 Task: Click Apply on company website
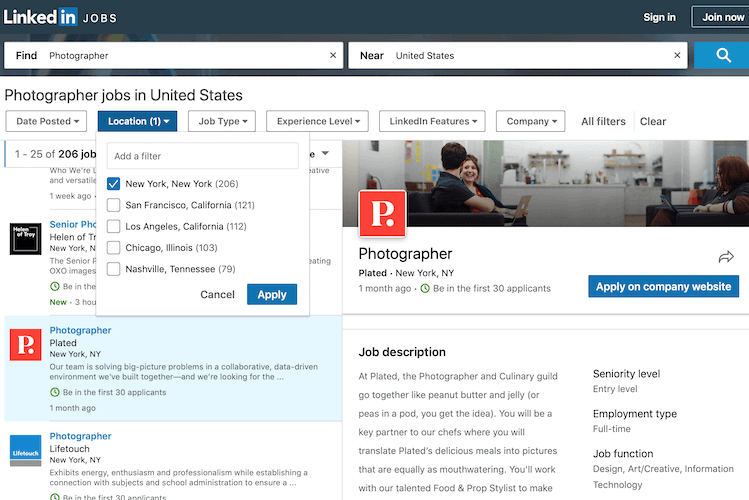[x=663, y=287]
